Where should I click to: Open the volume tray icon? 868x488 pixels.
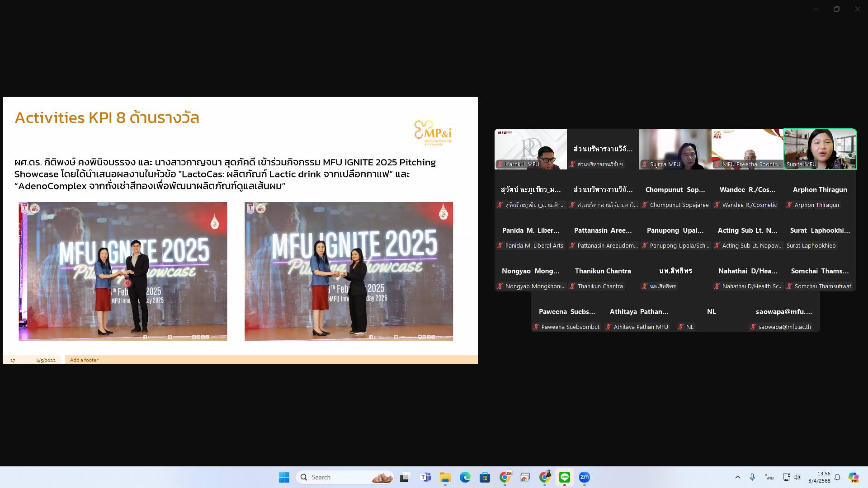tap(797, 477)
